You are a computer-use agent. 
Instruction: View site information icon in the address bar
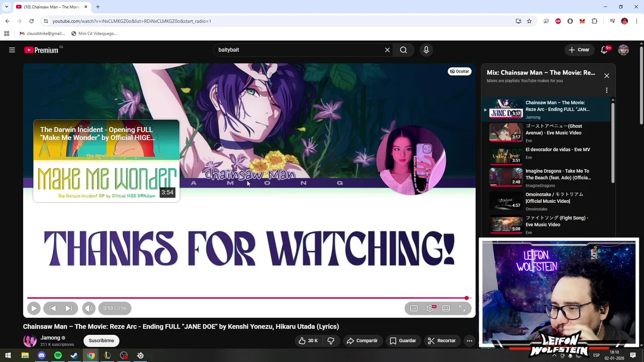pos(46,21)
